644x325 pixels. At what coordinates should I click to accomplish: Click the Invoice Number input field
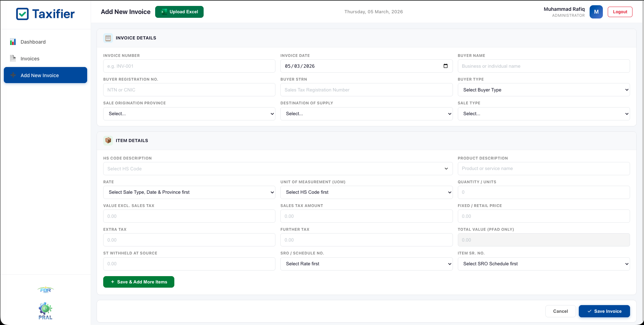click(x=189, y=66)
